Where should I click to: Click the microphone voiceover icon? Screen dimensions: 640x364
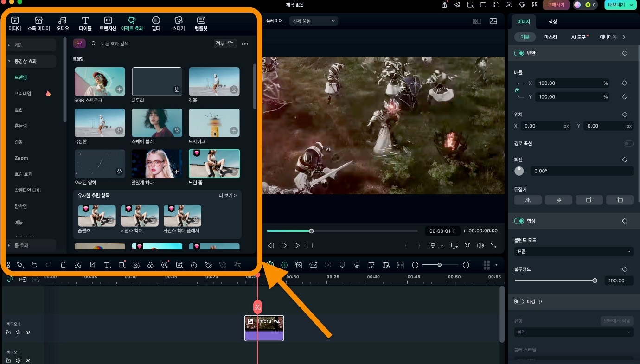click(357, 265)
